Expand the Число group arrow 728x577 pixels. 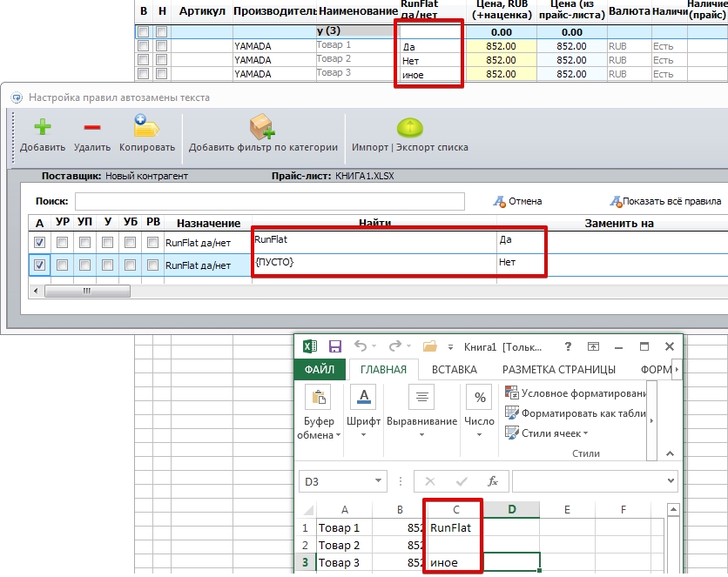coord(479,435)
